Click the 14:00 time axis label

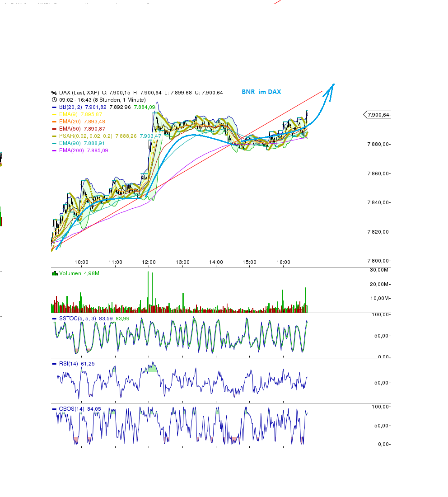[216, 263]
